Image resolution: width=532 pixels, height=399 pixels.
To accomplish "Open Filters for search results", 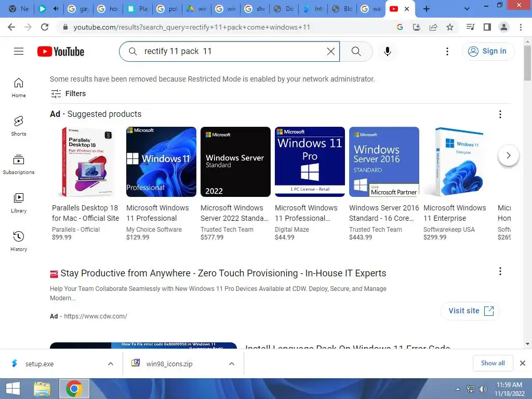I will click(68, 94).
